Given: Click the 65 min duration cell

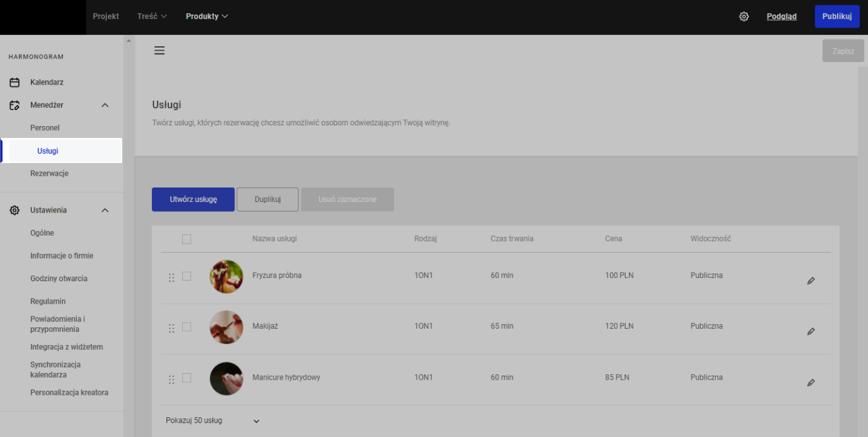Looking at the screenshot, I should click(x=502, y=326).
